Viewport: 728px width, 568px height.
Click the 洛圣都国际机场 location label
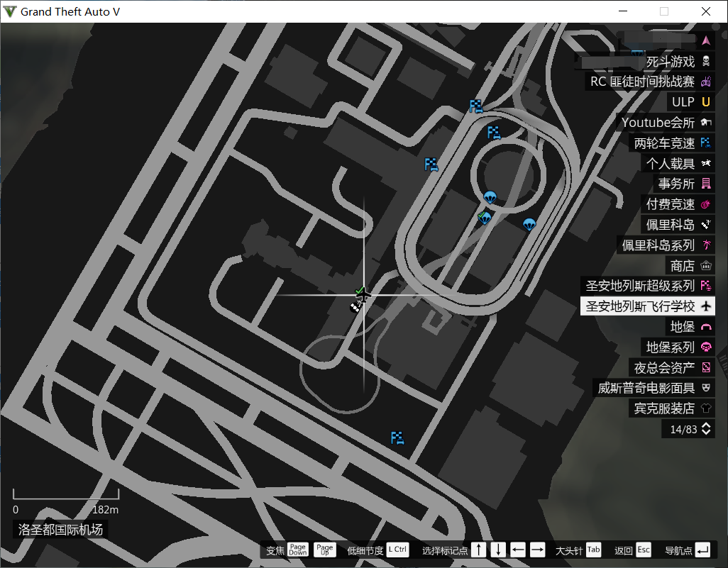pyautogui.click(x=60, y=530)
